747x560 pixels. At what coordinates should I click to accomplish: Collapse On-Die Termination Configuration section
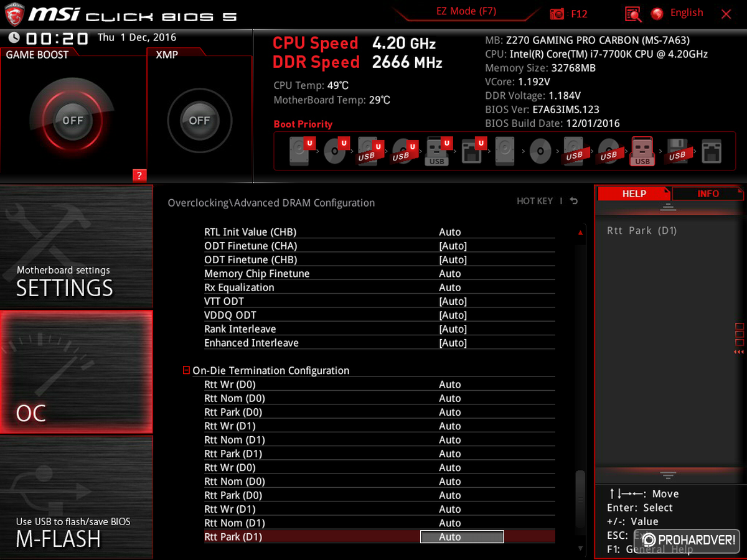[x=186, y=370]
